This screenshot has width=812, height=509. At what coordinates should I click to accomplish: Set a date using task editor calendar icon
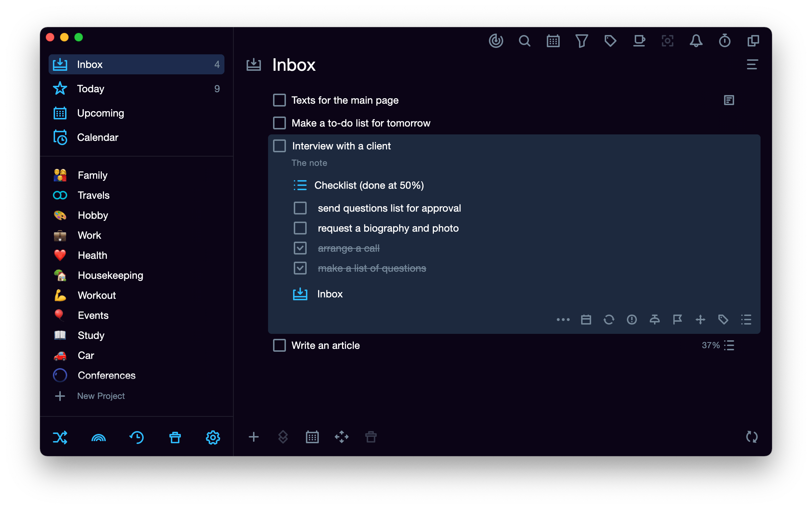coord(586,320)
